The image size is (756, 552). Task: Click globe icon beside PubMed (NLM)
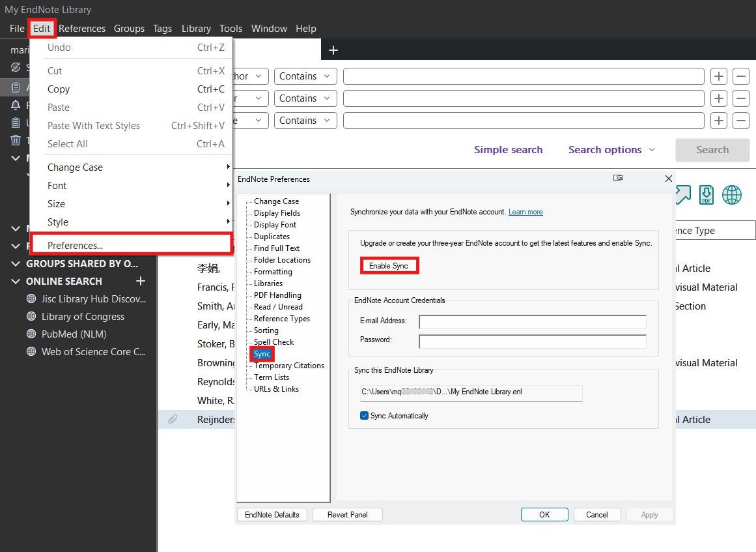tap(31, 334)
